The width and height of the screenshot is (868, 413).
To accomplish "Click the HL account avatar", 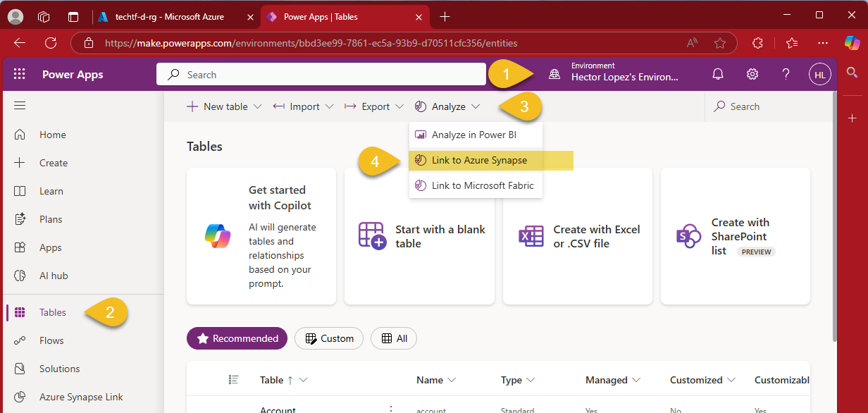I will click(x=819, y=75).
